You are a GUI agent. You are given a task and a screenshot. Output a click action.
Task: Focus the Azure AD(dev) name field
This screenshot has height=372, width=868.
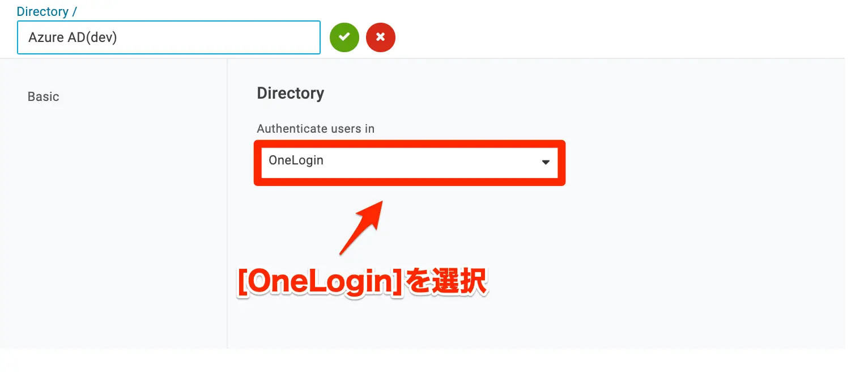[169, 37]
